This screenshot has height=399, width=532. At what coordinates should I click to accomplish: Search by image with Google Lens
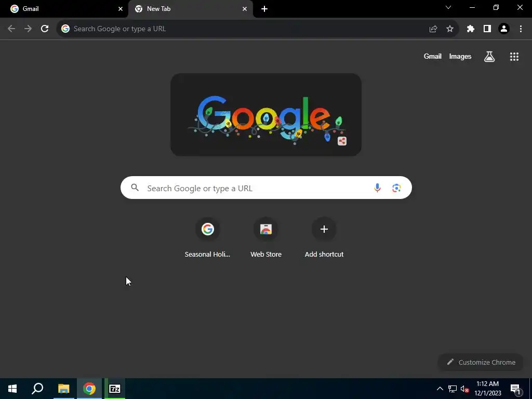point(396,188)
